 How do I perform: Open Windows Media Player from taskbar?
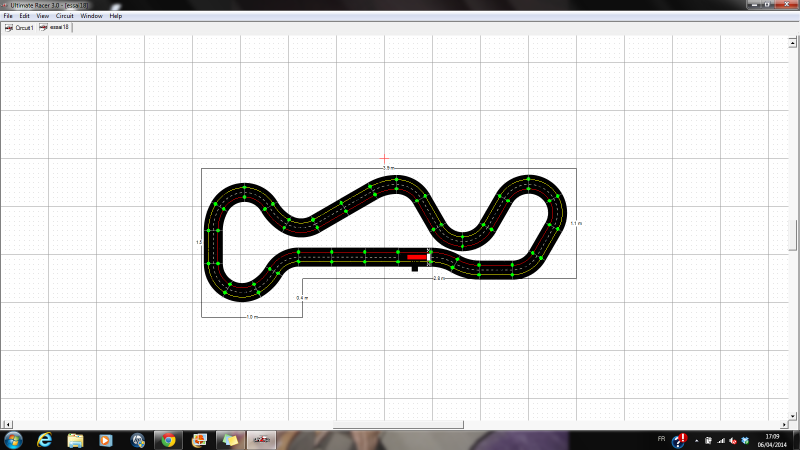point(106,440)
